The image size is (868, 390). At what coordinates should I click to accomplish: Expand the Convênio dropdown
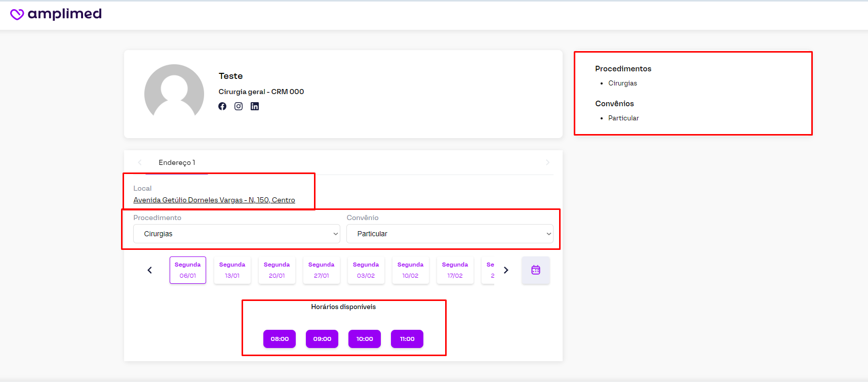450,234
